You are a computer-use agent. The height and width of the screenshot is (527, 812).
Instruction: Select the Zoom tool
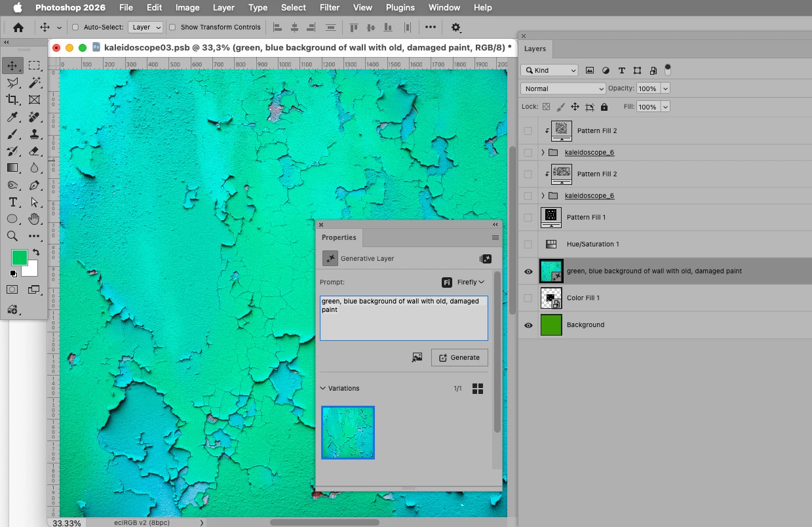coord(12,236)
